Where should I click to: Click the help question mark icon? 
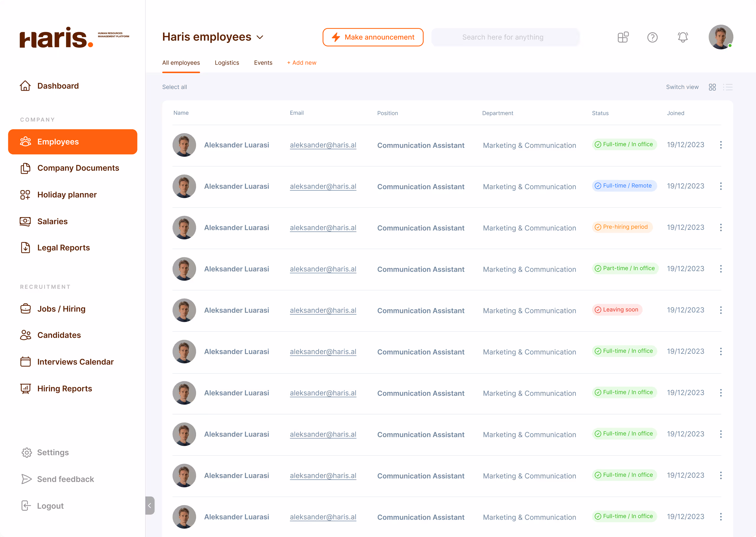[x=652, y=37]
